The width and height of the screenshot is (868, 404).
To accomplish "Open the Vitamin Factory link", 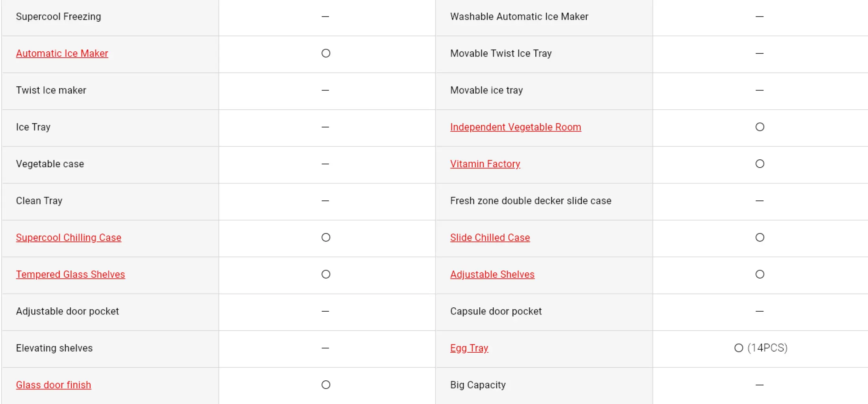I will (x=485, y=164).
